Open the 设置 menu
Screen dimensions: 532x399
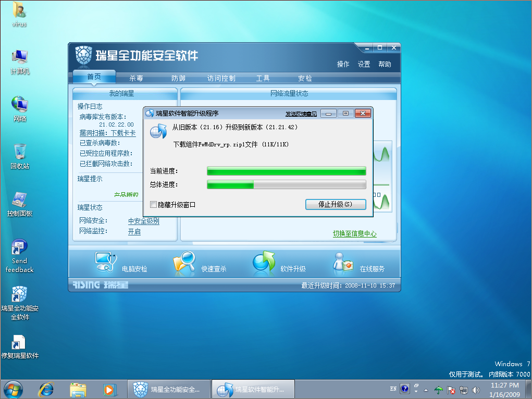364,64
